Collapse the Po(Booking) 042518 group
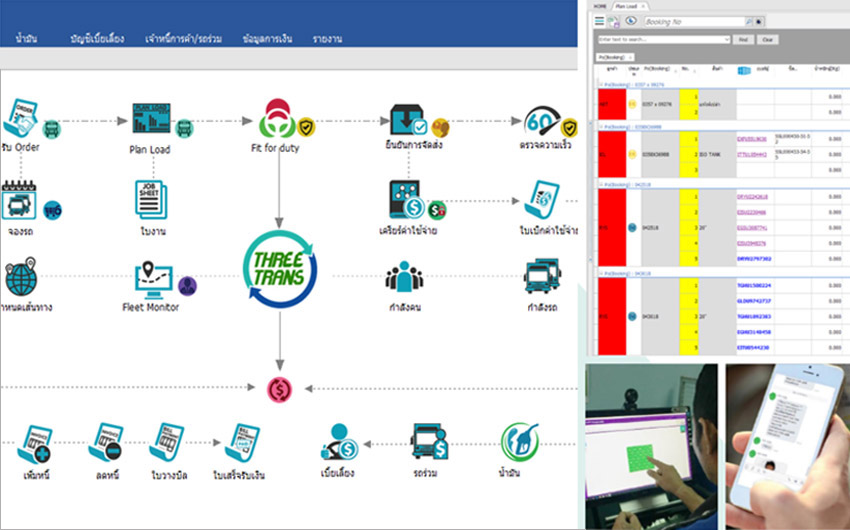The width and height of the screenshot is (850, 530). tap(601, 185)
